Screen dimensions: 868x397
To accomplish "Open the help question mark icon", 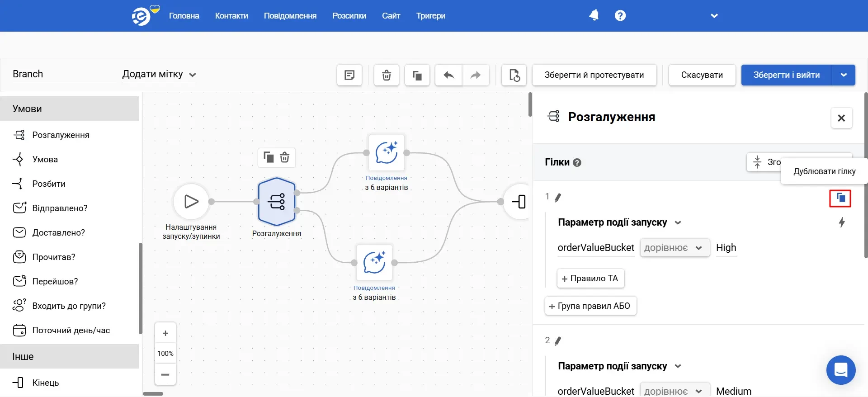I will (x=620, y=15).
